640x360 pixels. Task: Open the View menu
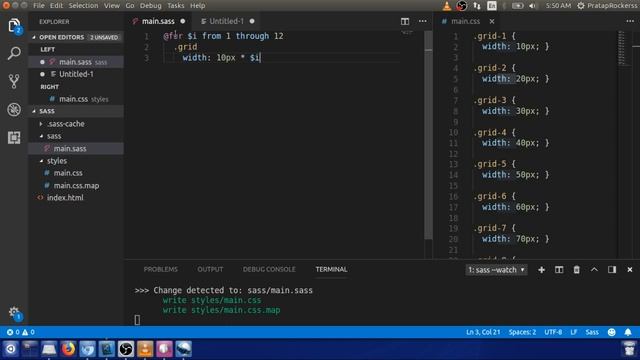[x=111, y=6]
